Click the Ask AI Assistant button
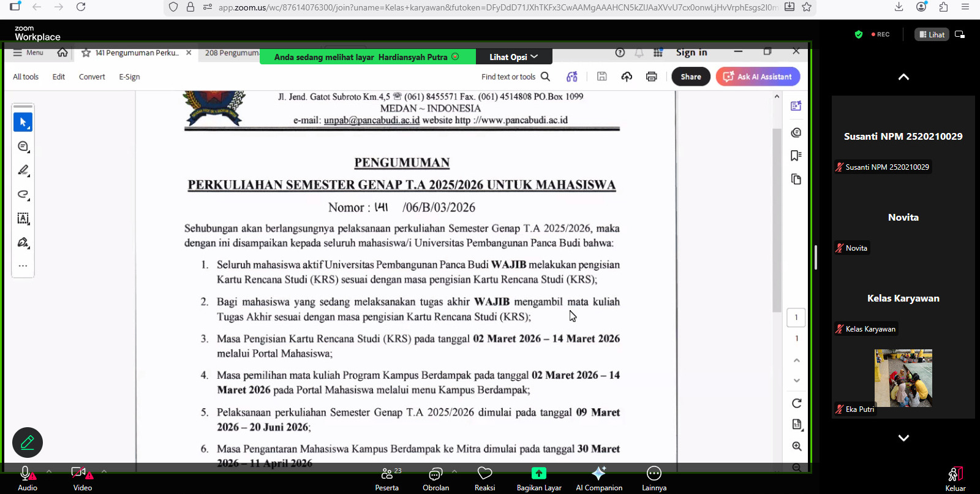The image size is (980, 494). click(x=758, y=77)
